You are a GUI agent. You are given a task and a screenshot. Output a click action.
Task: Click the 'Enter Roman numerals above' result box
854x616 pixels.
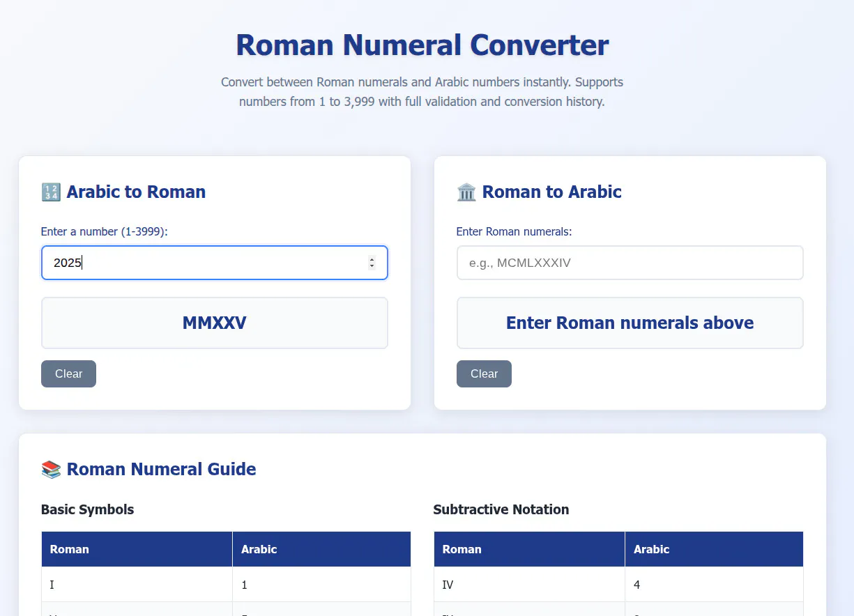630,323
